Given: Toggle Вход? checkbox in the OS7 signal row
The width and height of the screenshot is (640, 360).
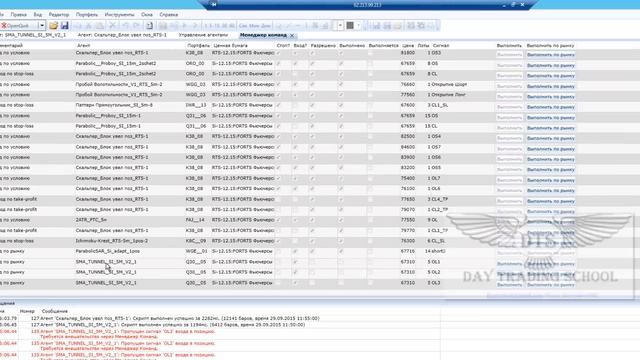Looking at the screenshot, I should coord(295,147).
